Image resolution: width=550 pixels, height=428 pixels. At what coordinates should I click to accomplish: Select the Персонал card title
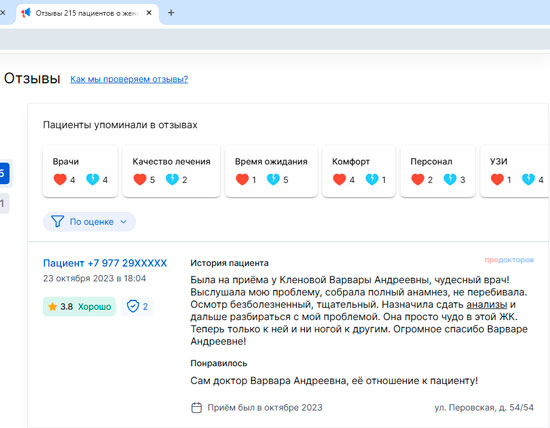(431, 162)
